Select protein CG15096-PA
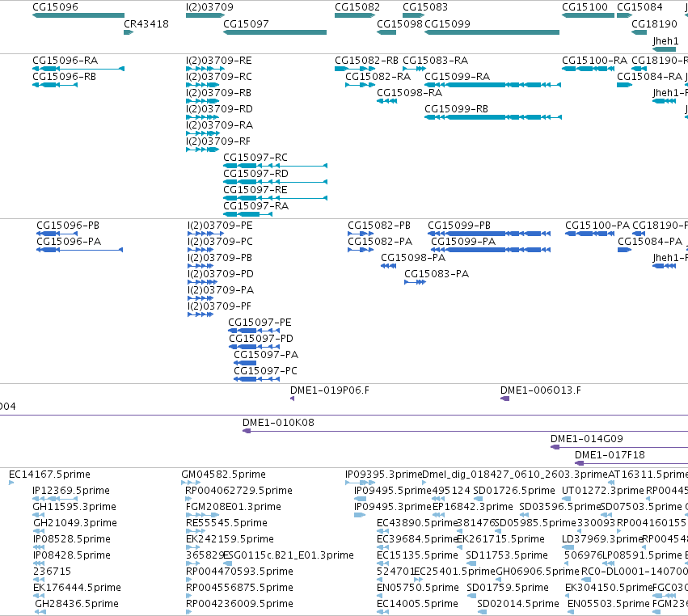The width and height of the screenshot is (688, 616). pyautogui.click(x=69, y=242)
